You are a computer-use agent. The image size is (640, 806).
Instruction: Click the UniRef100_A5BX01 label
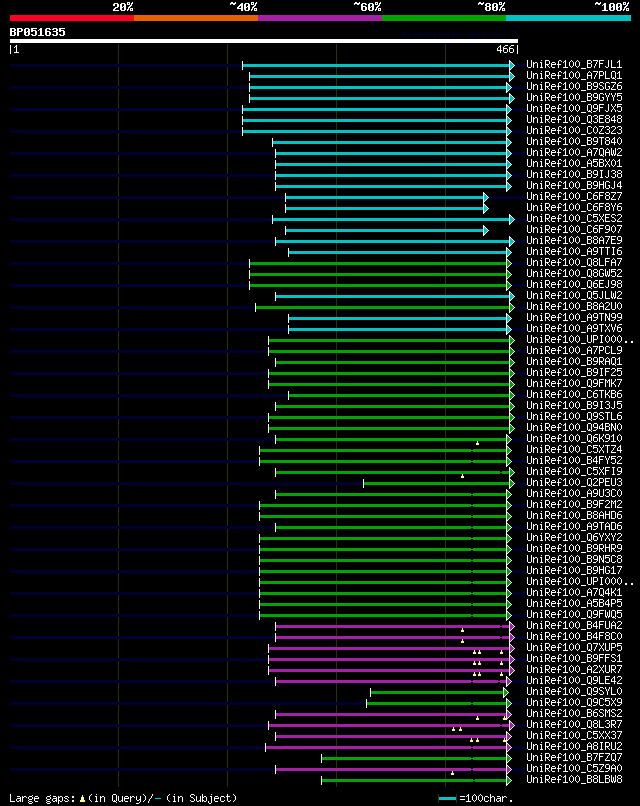click(x=574, y=163)
